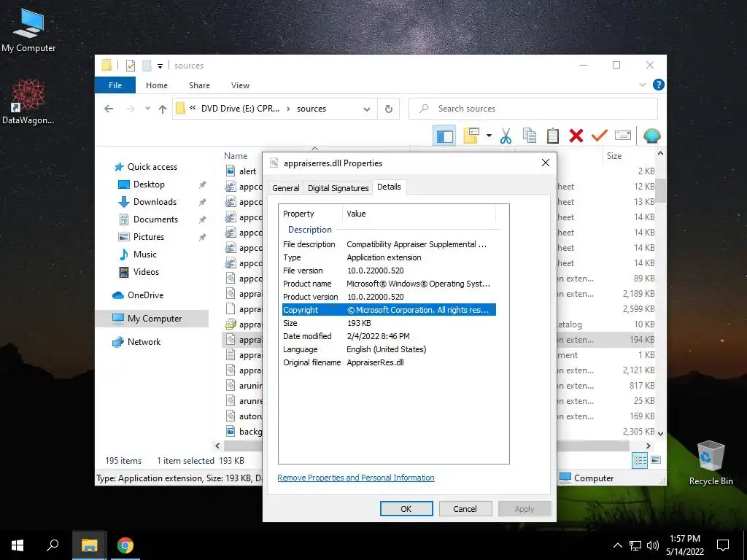Switch to the General tab

(x=286, y=188)
